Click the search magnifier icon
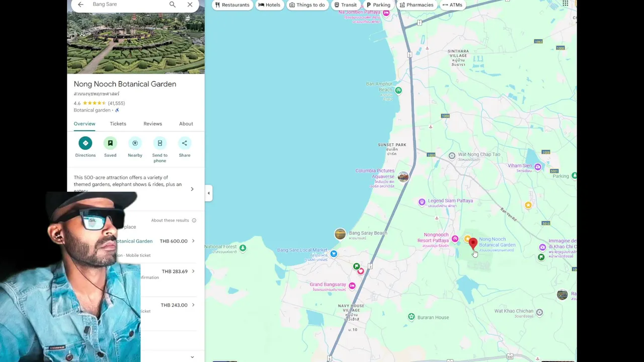Viewport: 644px width, 362px height. 173,5
